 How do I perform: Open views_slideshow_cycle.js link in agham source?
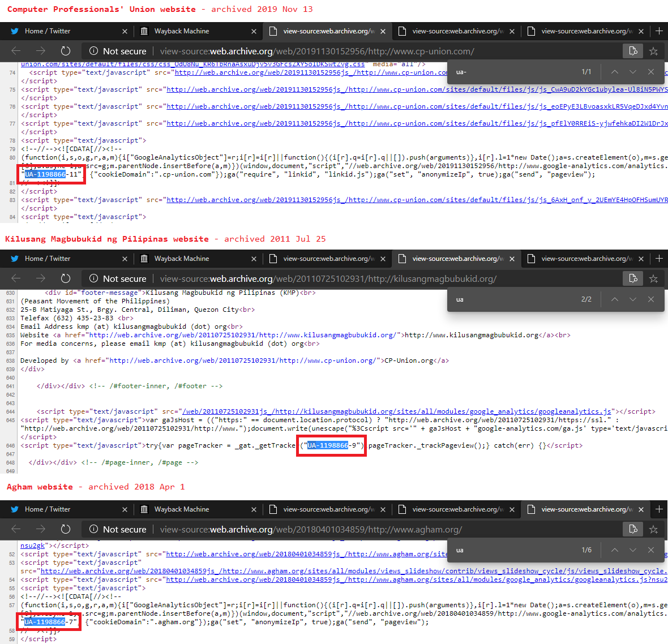coord(354,571)
